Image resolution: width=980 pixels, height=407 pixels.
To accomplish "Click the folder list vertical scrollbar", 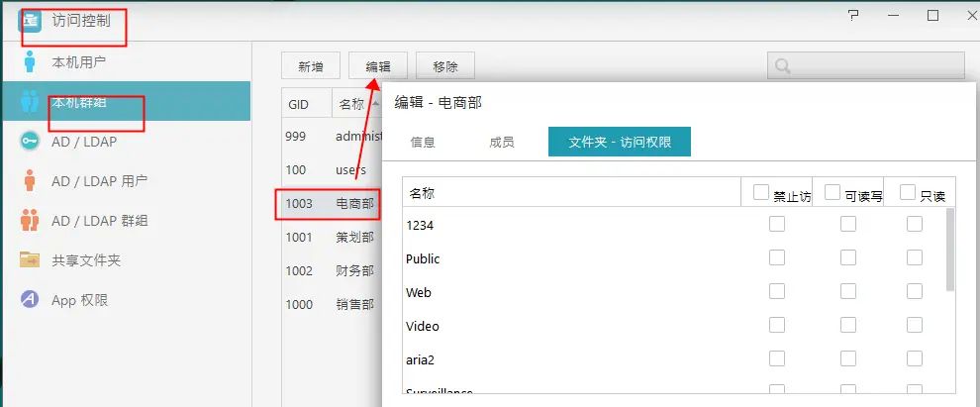I will point(950,250).
